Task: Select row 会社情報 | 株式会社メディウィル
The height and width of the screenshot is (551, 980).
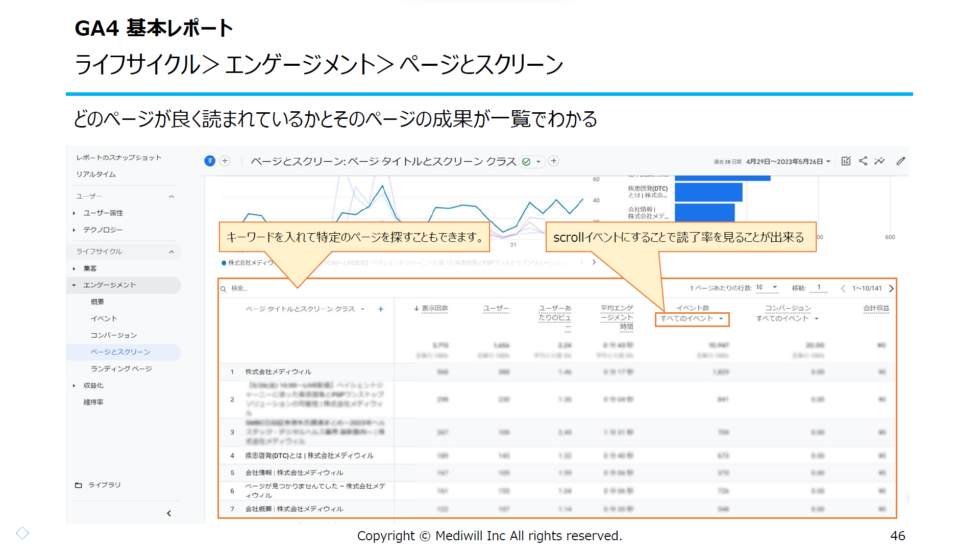Action: tap(294, 473)
